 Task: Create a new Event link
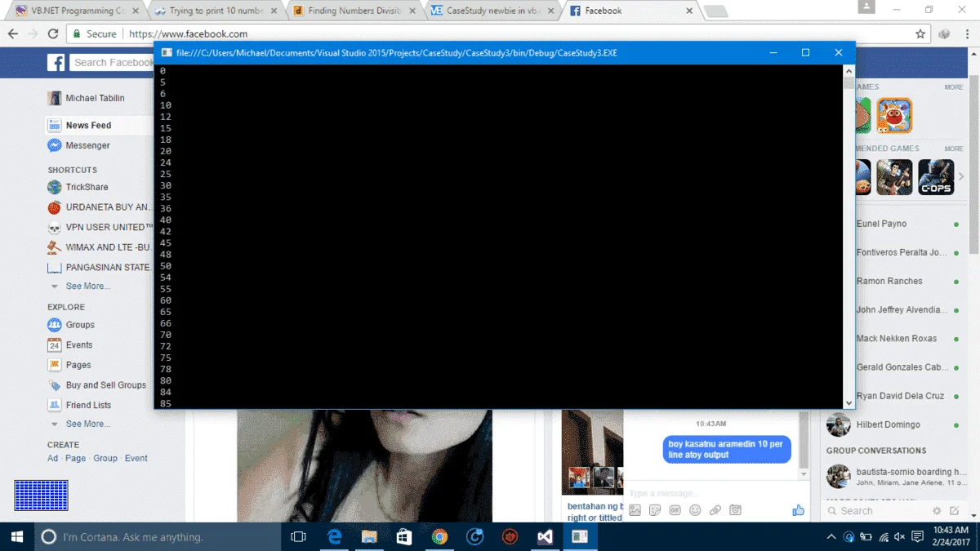(x=136, y=459)
